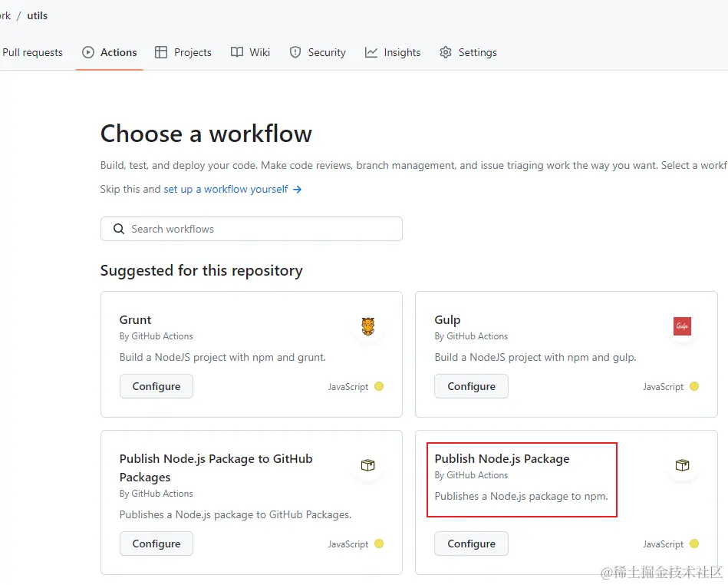Image resolution: width=728 pixels, height=585 pixels.
Task: Click the Security shield icon
Action: tap(295, 52)
